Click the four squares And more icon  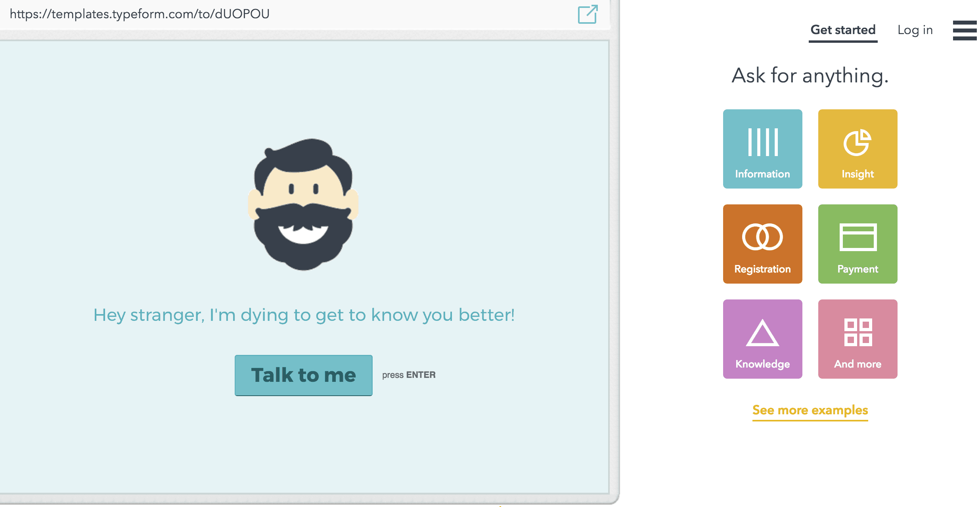click(x=857, y=332)
